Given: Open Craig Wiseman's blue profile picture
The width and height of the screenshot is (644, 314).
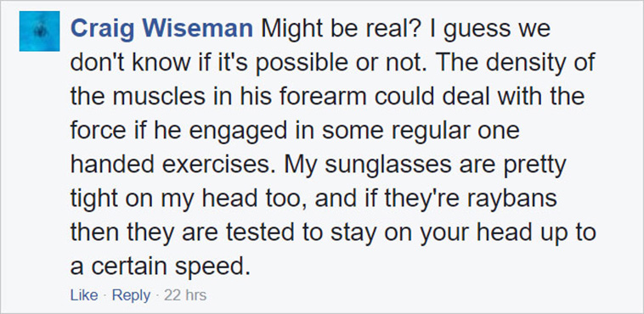Looking at the screenshot, I should pos(39,31).
